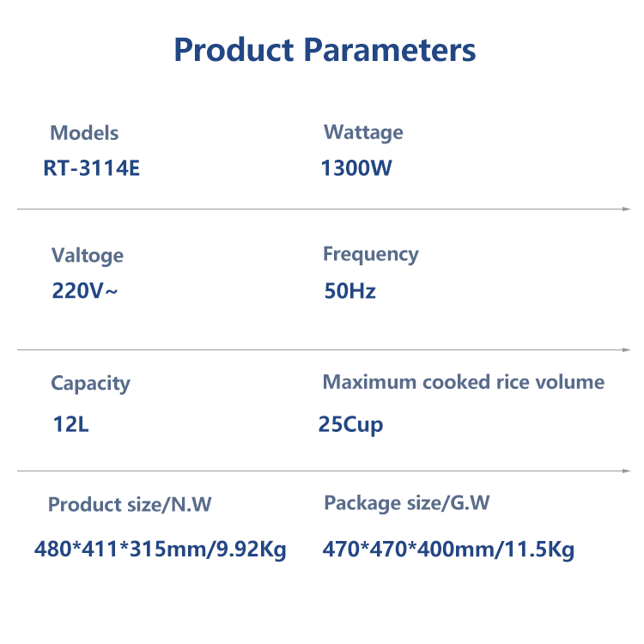The height and width of the screenshot is (644, 644).
Task: Select the 220V~ voltage value
Action: [x=85, y=291]
